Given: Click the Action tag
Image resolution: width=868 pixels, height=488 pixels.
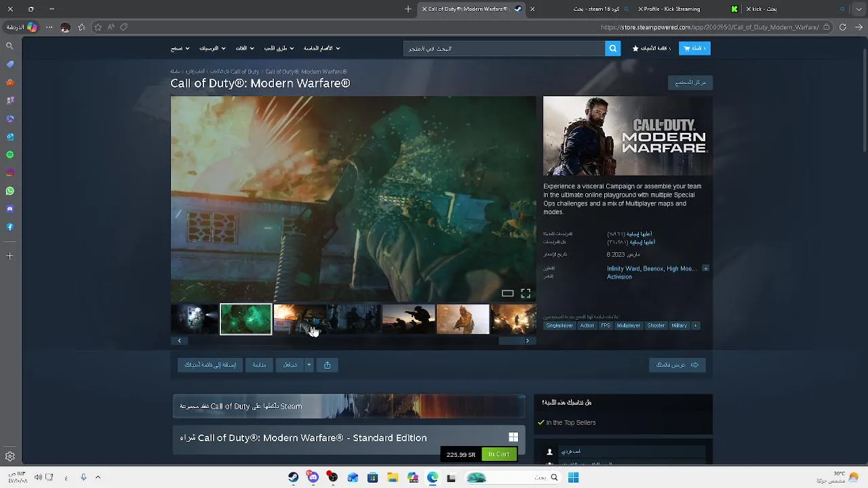Looking at the screenshot, I should 587,325.
